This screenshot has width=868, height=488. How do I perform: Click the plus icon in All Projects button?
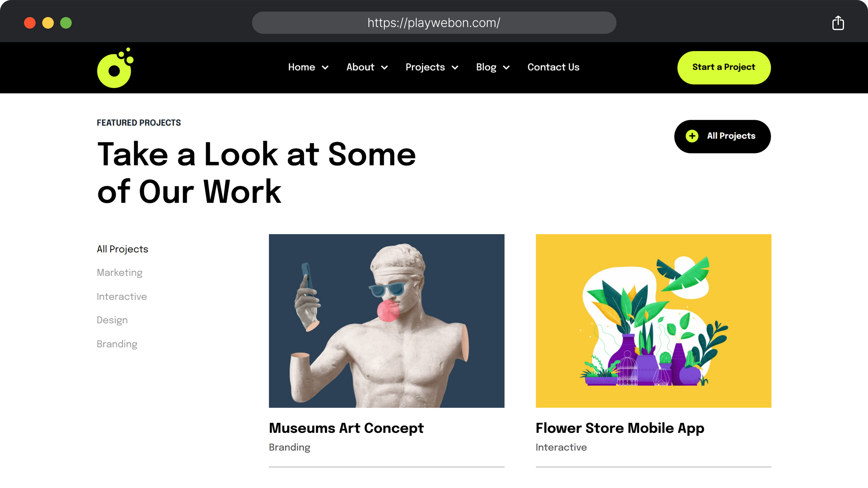(692, 136)
